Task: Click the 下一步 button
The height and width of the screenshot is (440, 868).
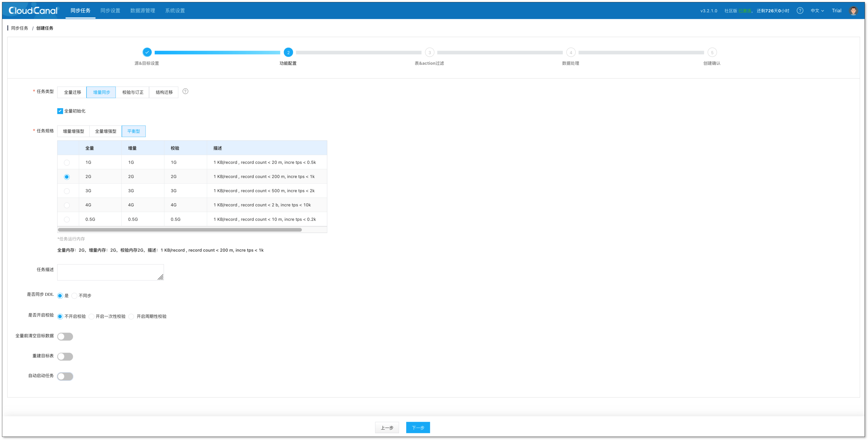Action: coord(418,428)
